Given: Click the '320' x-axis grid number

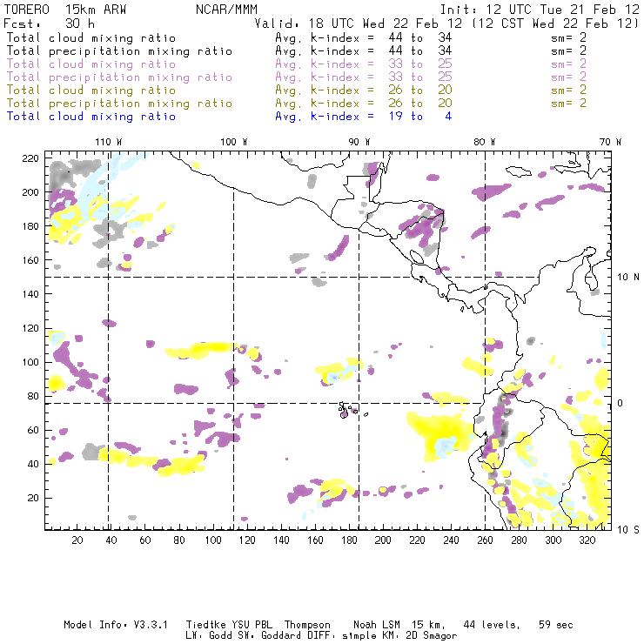Looking at the screenshot, I should [587, 540].
